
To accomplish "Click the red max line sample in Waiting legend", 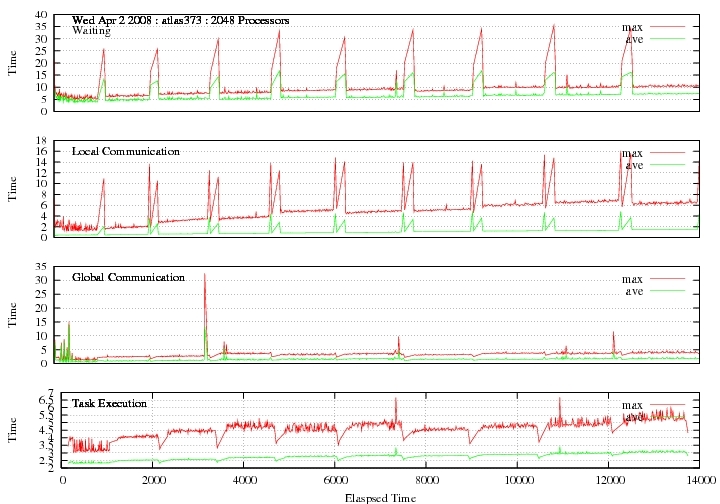I will click(667, 27).
